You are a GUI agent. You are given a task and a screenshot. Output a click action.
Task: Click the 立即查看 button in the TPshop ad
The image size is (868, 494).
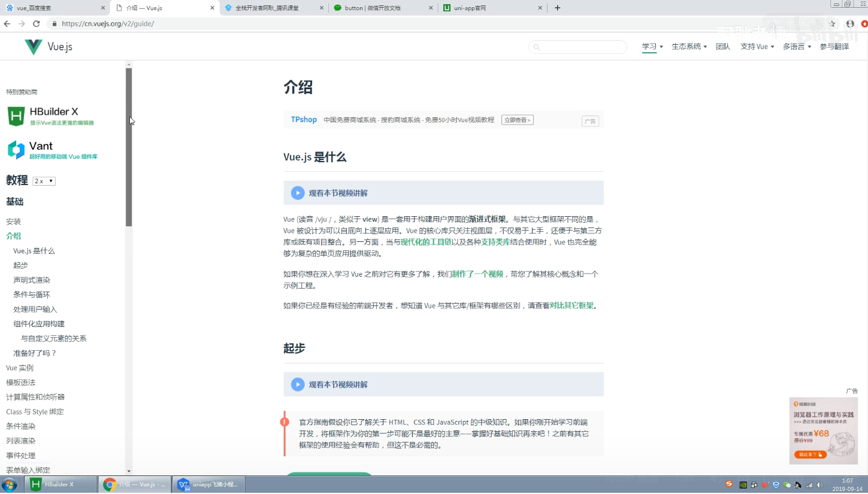click(x=516, y=119)
